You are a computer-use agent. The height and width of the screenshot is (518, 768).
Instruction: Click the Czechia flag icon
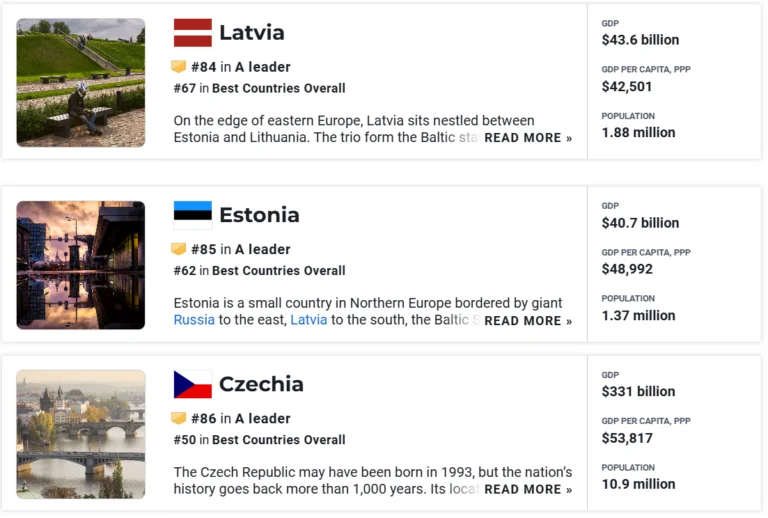192,384
